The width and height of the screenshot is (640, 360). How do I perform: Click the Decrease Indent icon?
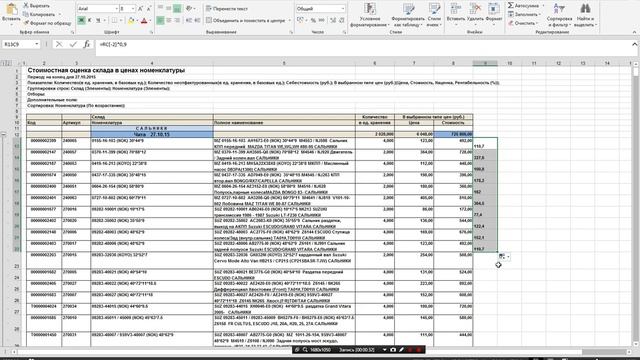(x=189, y=20)
